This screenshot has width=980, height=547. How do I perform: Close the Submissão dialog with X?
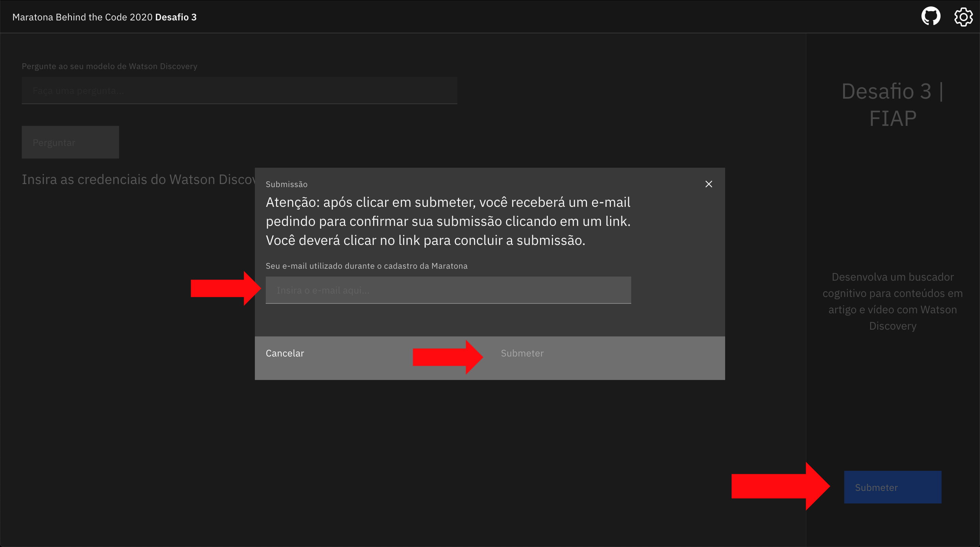(x=708, y=184)
